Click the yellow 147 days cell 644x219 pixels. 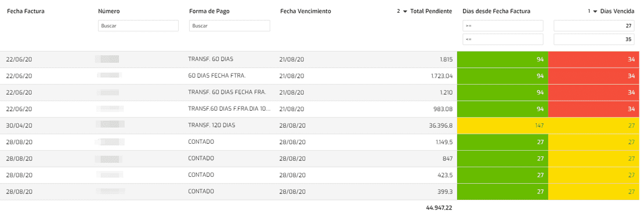502,126
